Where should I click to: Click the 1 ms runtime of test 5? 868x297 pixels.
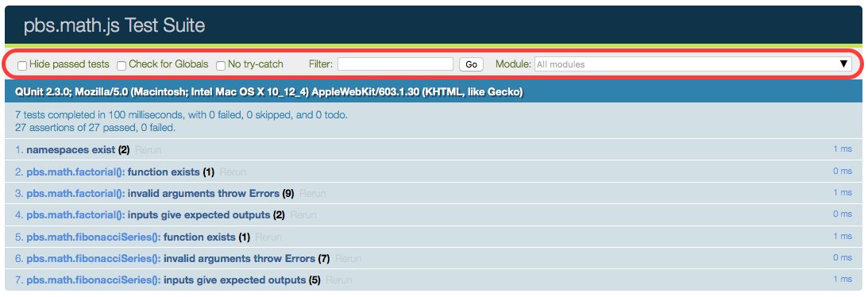[843, 236]
